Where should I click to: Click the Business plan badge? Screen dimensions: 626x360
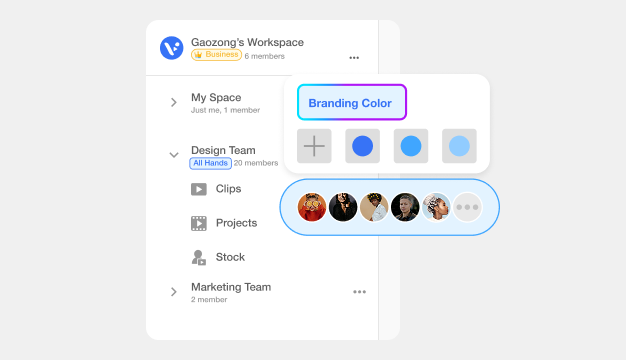click(x=216, y=55)
